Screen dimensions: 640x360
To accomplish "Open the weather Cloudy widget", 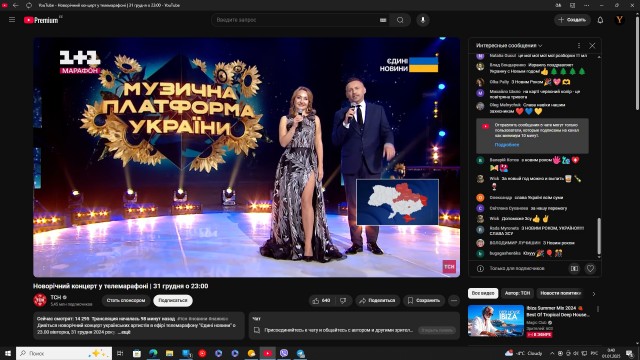I will tap(524, 353).
